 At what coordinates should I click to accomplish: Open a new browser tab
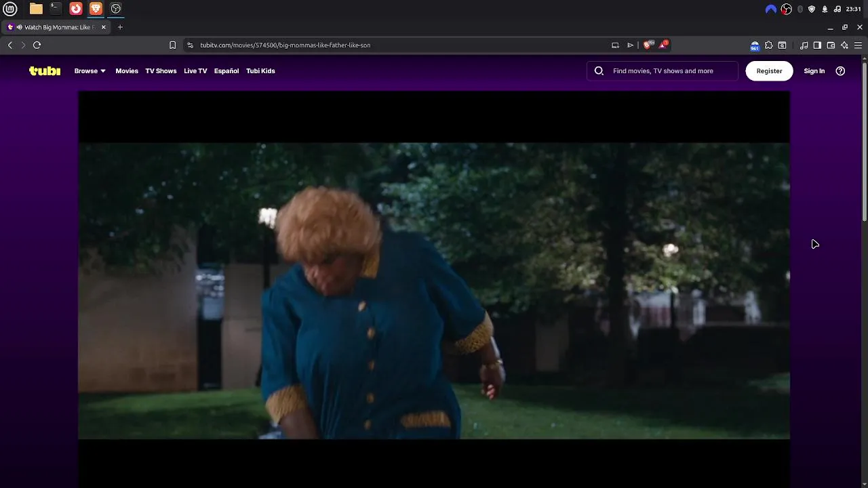click(120, 27)
